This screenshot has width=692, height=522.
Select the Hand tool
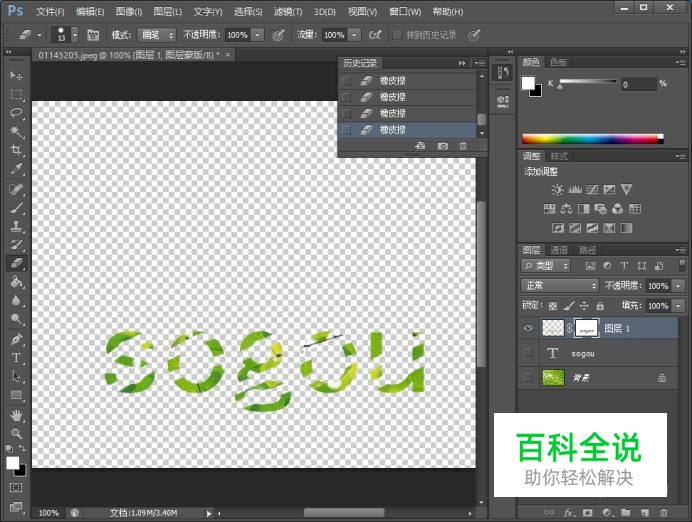(x=16, y=415)
